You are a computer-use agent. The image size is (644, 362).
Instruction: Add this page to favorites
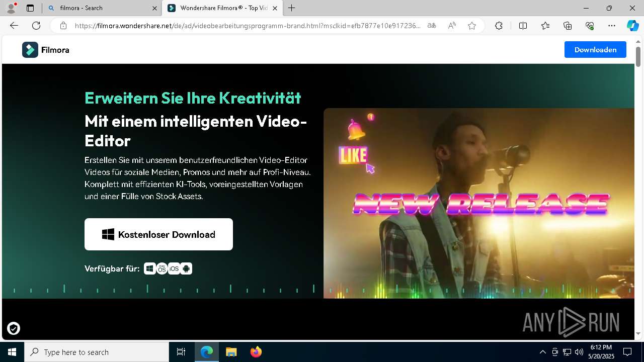coord(472,26)
